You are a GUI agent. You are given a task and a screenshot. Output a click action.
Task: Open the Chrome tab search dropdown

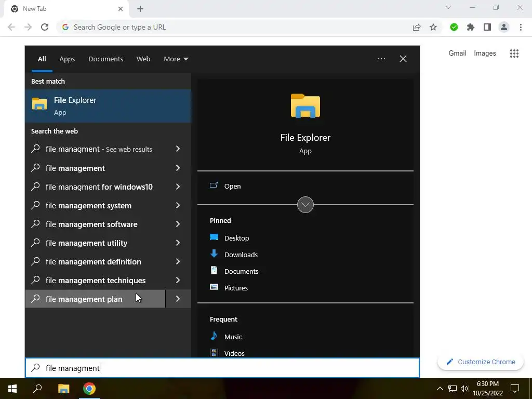point(448,7)
